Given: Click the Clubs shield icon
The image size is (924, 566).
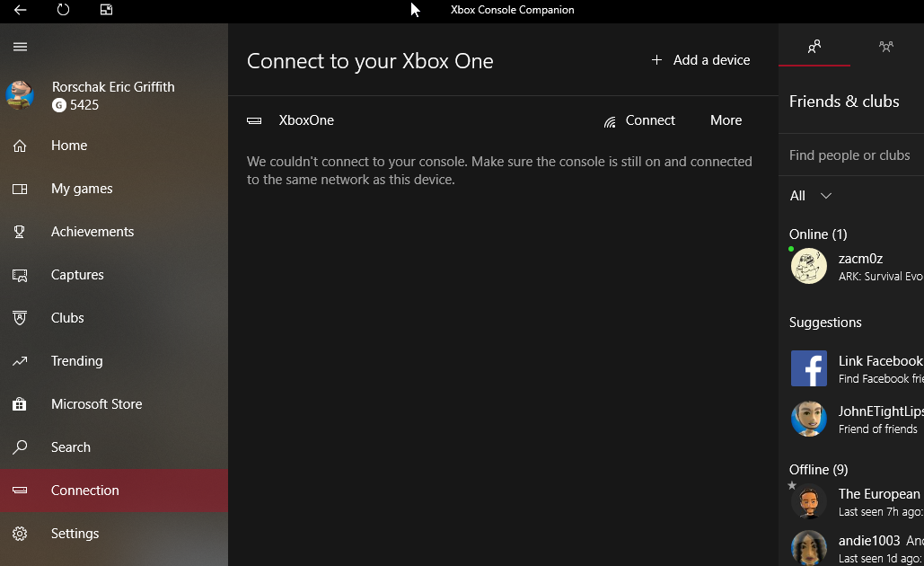Looking at the screenshot, I should click(20, 318).
